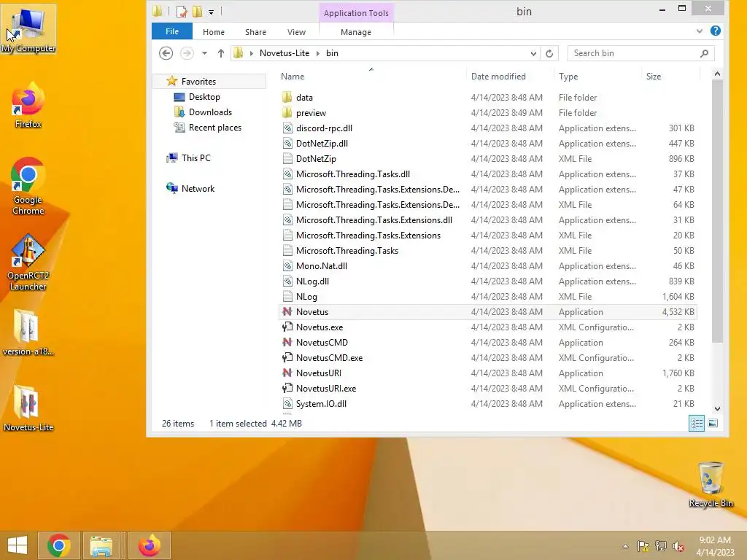Switch to the View ribbon tab

coord(296,32)
